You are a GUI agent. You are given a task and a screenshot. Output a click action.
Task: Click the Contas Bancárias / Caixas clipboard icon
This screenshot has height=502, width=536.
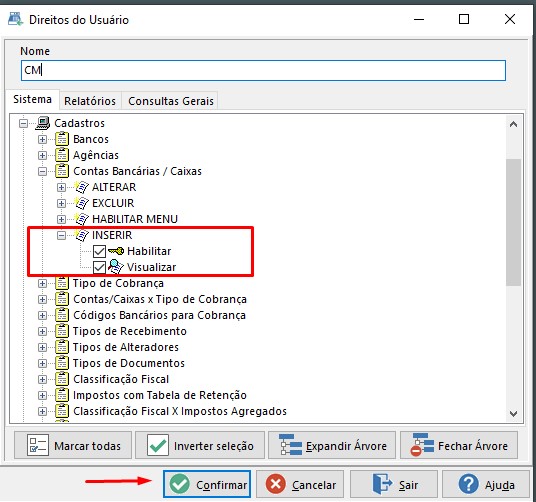pyautogui.click(x=62, y=171)
